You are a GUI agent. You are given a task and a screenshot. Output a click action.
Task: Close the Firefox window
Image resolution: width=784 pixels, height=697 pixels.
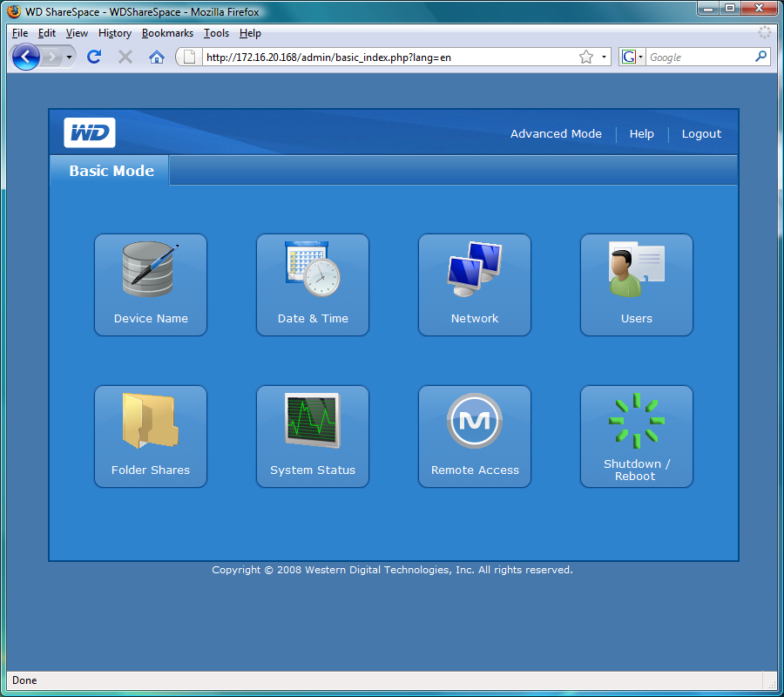click(759, 9)
